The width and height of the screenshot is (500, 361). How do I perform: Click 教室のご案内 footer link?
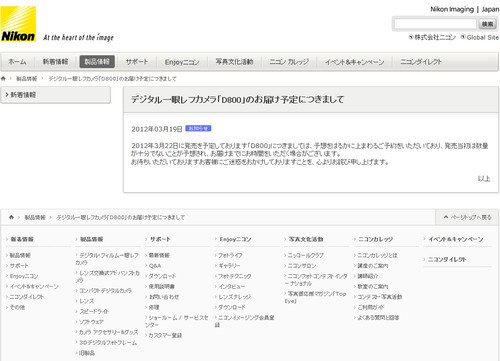click(x=372, y=286)
